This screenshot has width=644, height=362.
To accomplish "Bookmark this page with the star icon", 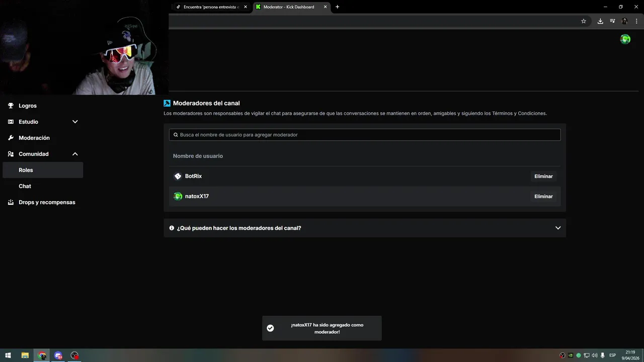I will (584, 21).
